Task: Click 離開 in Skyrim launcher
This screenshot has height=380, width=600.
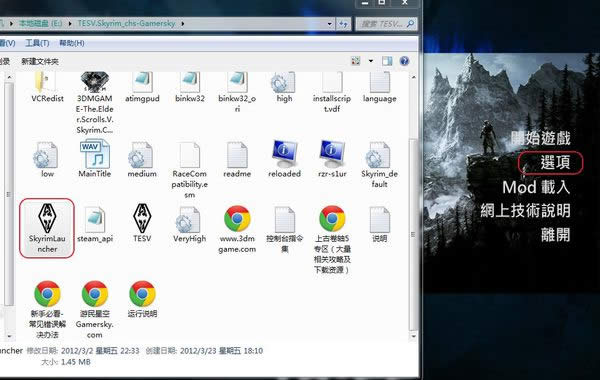Action: [x=555, y=235]
